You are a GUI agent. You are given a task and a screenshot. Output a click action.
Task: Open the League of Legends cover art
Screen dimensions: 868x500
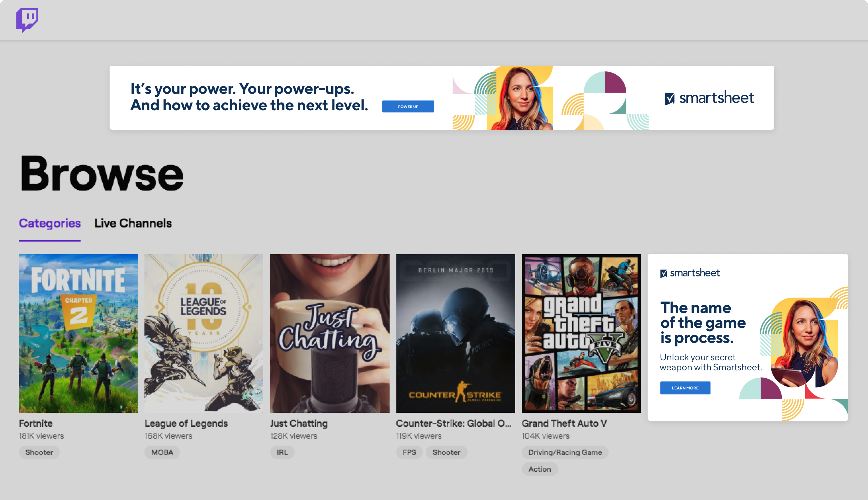[204, 333]
